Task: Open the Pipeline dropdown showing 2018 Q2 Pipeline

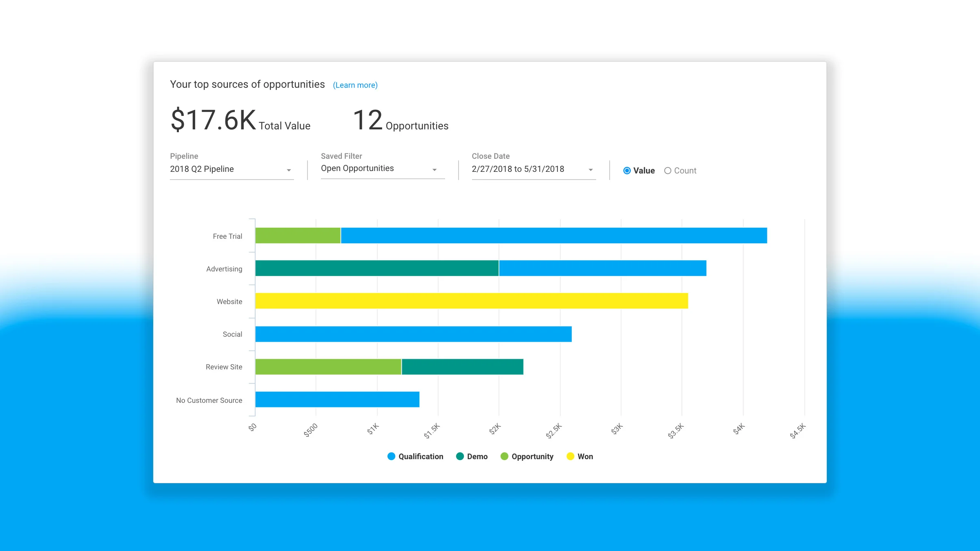Action: pos(232,169)
